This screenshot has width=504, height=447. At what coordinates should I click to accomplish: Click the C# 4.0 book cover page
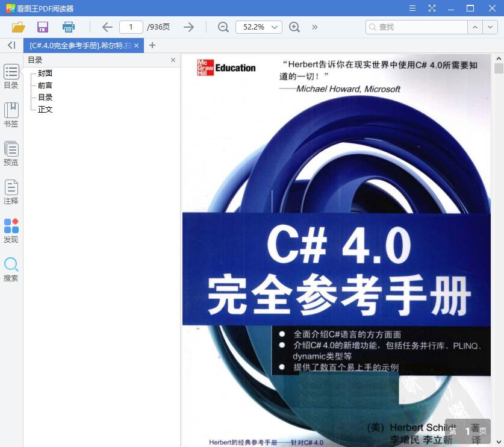[x=336, y=250]
